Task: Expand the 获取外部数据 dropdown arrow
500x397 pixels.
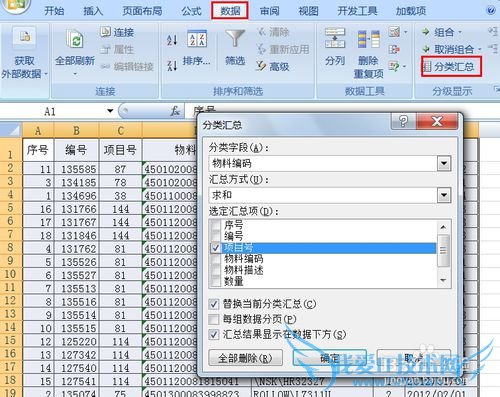Action: [46, 74]
